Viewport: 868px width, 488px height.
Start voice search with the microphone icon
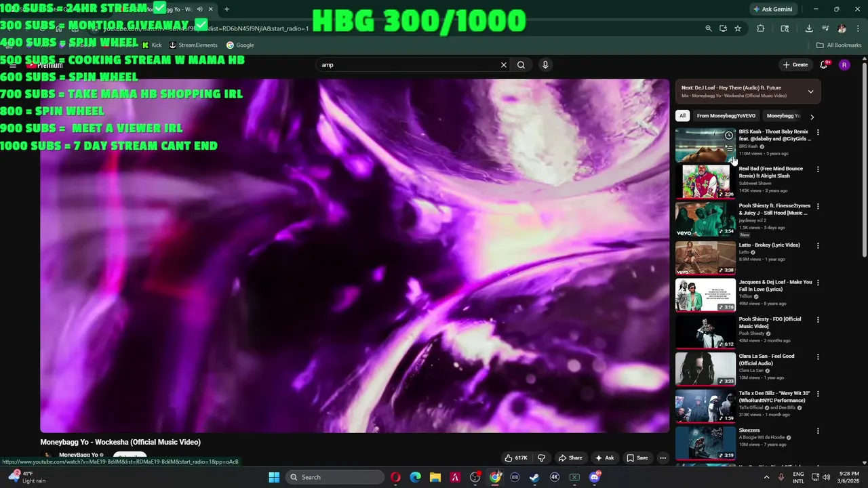coord(545,65)
